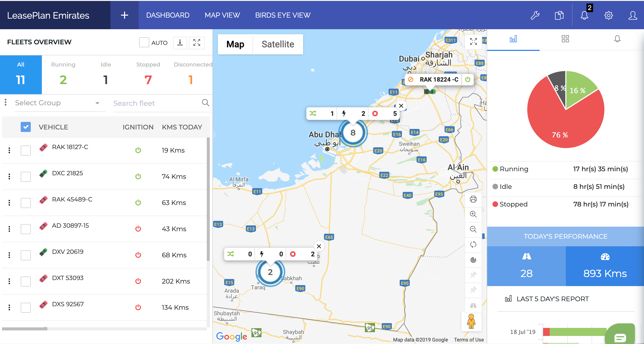The height and width of the screenshot is (344, 644).
Task: Open row menu for DXC 21825
Action: [x=9, y=177]
